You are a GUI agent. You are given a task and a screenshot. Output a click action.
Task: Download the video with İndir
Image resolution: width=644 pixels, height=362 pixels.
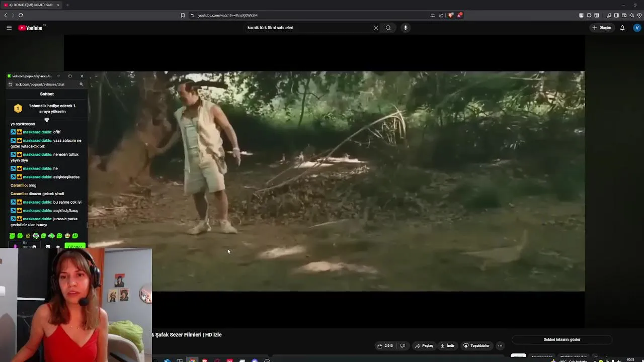[447, 346]
